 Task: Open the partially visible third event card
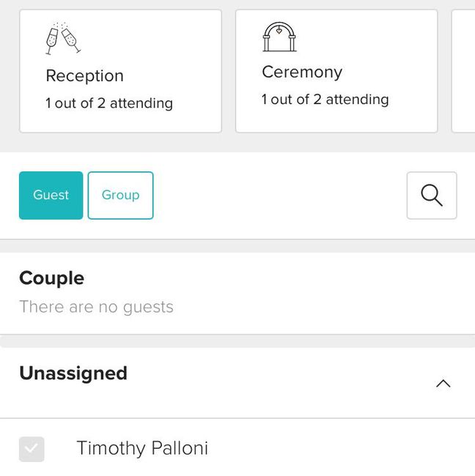pos(463,71)
